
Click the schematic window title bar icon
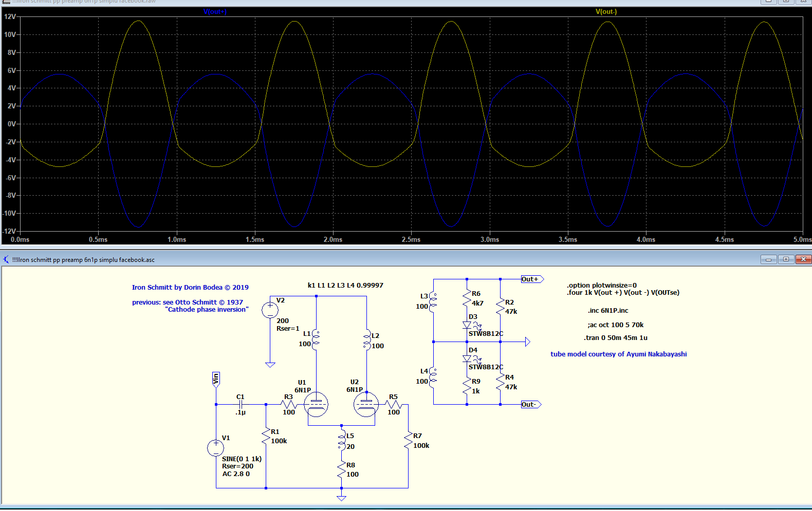pos(6,260)
